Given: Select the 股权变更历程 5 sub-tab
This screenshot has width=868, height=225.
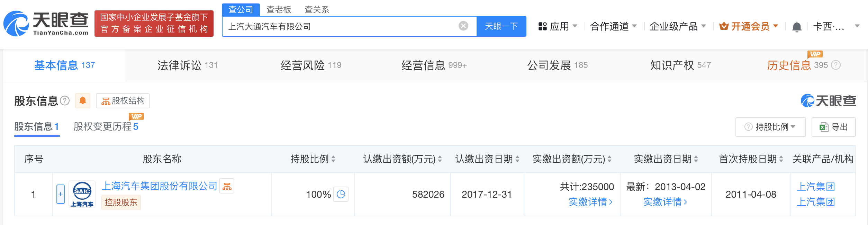Looking at the screenshot, I should coord(106,127).
